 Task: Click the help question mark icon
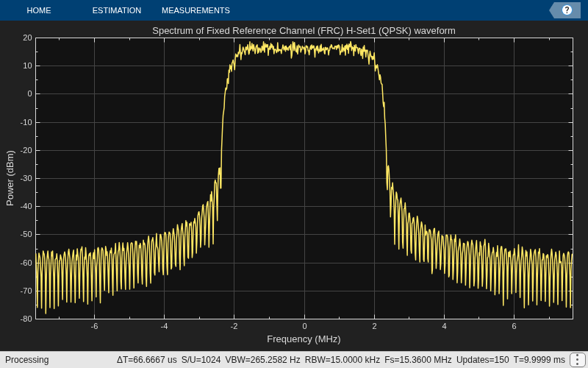click(x=567, y=10)
